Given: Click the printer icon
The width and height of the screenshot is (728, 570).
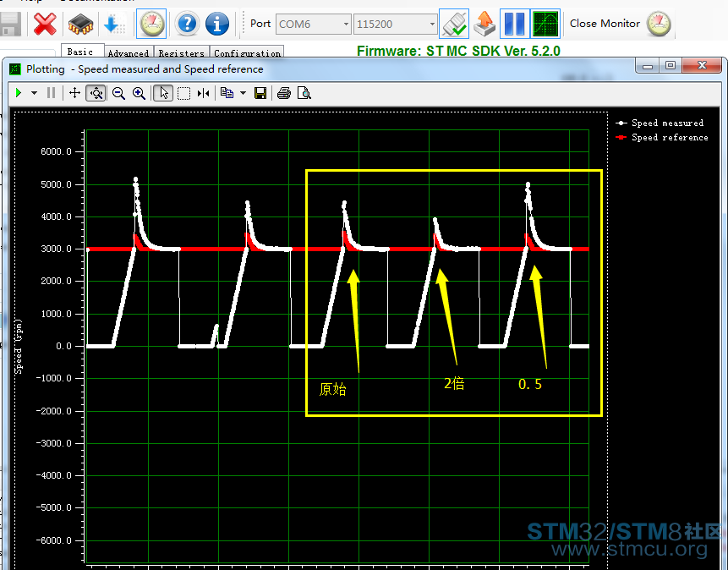Looking at the screenshot, I should 284,93.
